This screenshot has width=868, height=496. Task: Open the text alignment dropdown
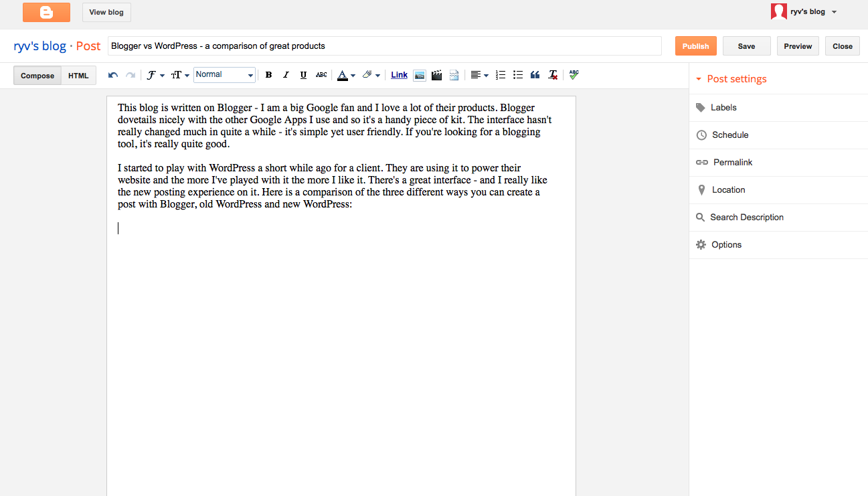pos(479,75)
